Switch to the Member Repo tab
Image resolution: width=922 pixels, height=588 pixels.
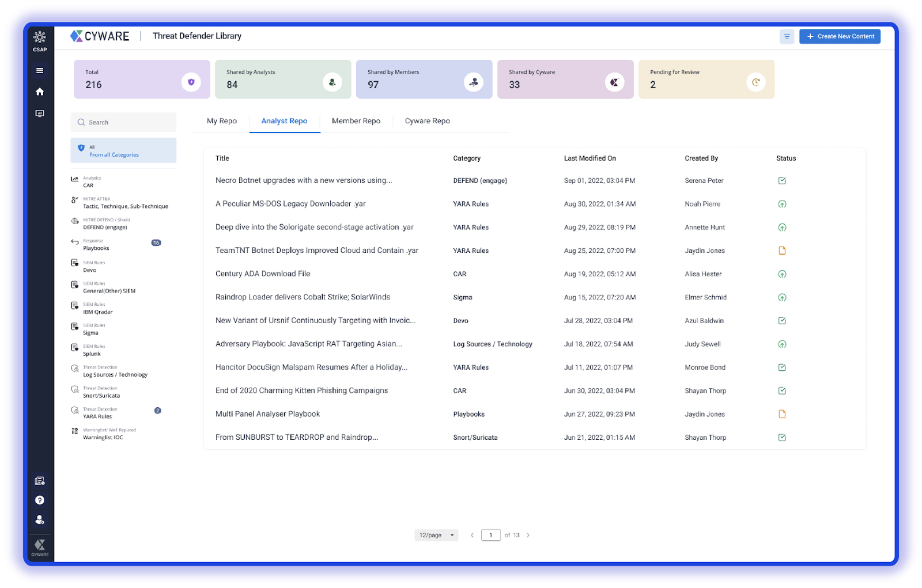pyautogui.click(x=356, y=121)
